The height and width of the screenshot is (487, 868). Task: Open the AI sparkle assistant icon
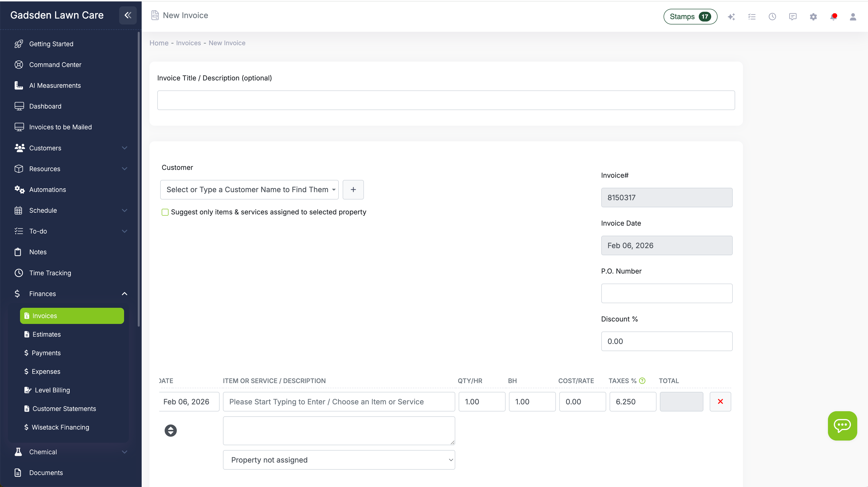(731, 16)
